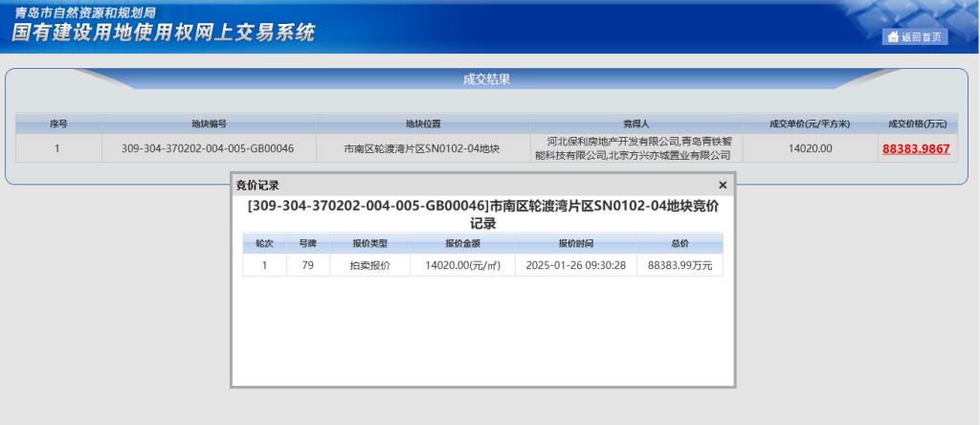Click the 青岛市自然资源和规划局 header text
This screenshot has height=425, width=980.
pyautogui.click(x=85, y=11)
